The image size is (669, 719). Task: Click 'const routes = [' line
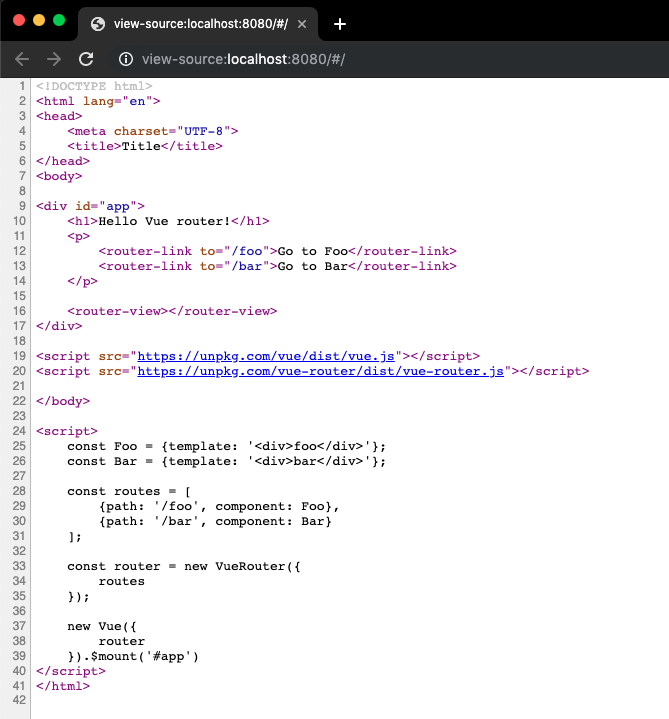[x=129, y=492]
